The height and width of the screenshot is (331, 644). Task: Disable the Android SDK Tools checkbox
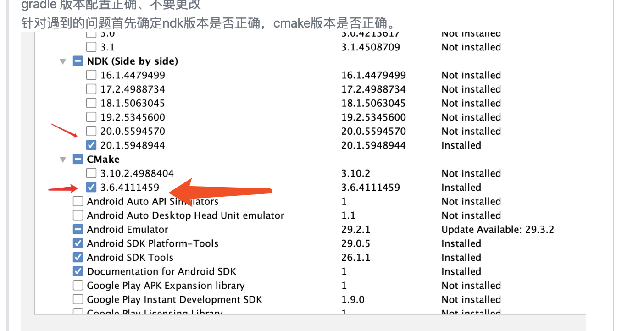tap(78, 257)
